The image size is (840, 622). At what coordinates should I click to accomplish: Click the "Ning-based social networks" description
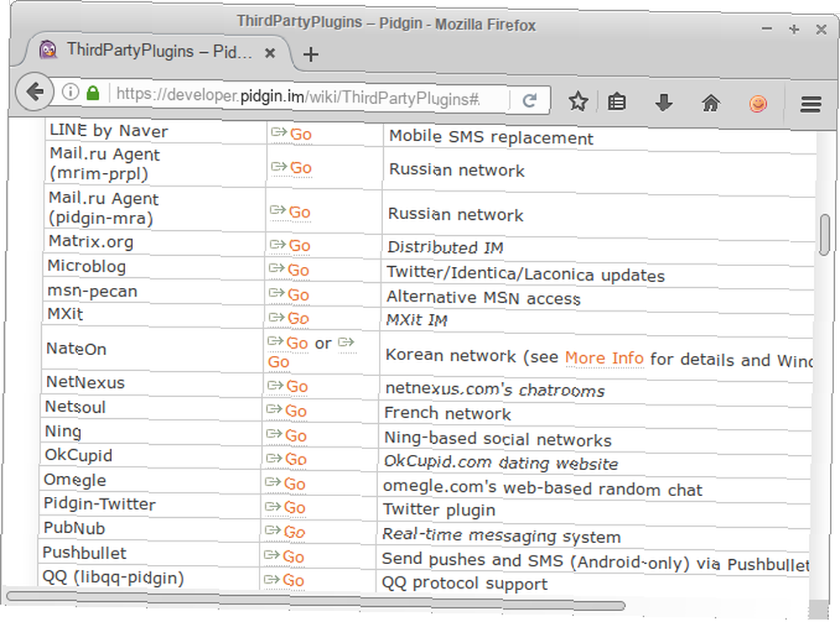point(498,439)
